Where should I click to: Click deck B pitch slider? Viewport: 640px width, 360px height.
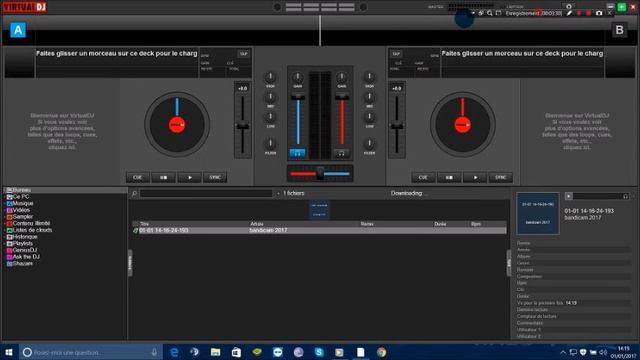[397, 126]
